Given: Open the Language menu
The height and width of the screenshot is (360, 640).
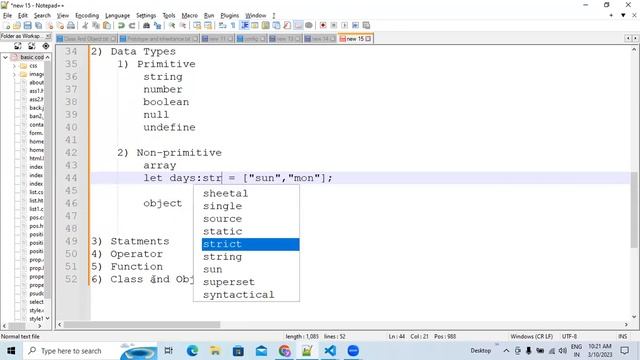Looking at the screenshot, I should pyautogui.click(x=118, y=16).
